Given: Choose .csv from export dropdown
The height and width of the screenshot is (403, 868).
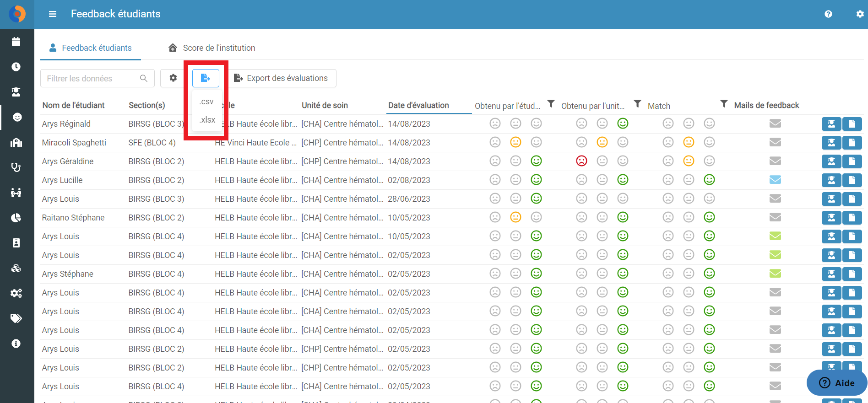Looking at the screenshot, I should (206, 102).
